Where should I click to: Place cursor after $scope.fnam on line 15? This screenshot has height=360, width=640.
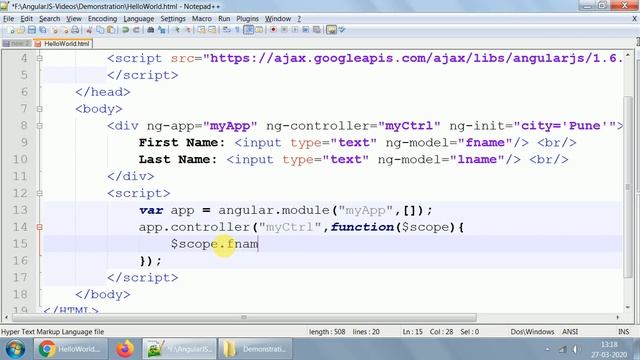tap(258, 244)
